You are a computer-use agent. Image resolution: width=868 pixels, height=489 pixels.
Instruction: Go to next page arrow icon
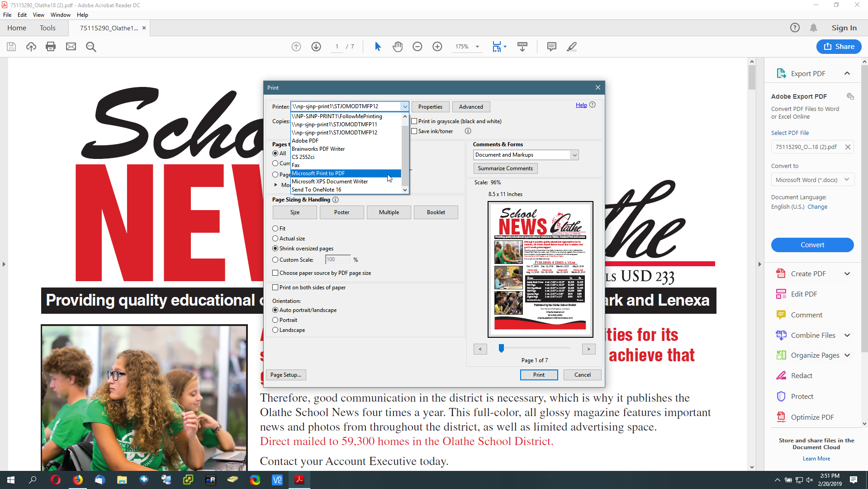click(316, 47)
